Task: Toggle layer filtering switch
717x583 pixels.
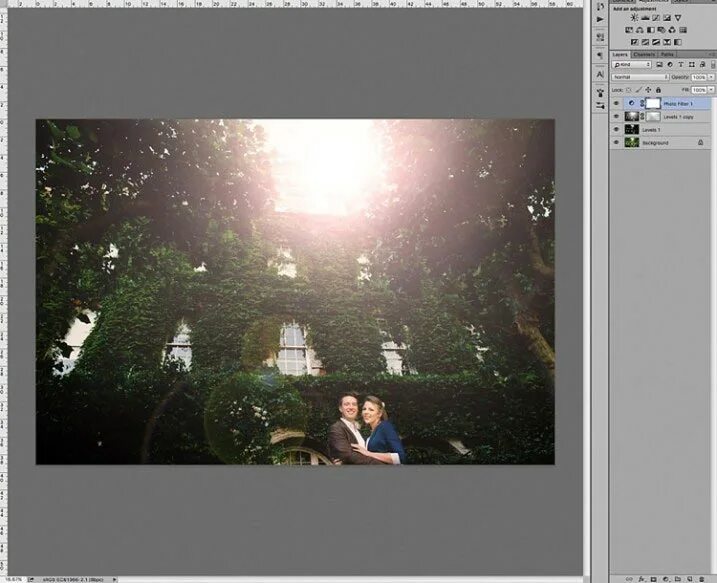Action: 713,64
